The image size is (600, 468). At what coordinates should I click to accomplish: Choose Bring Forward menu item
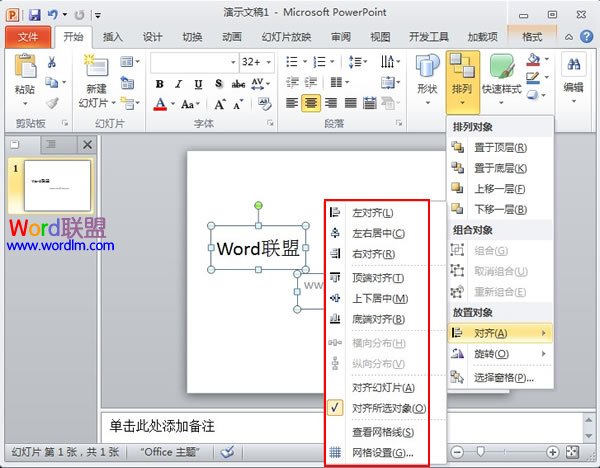point(500,189)
